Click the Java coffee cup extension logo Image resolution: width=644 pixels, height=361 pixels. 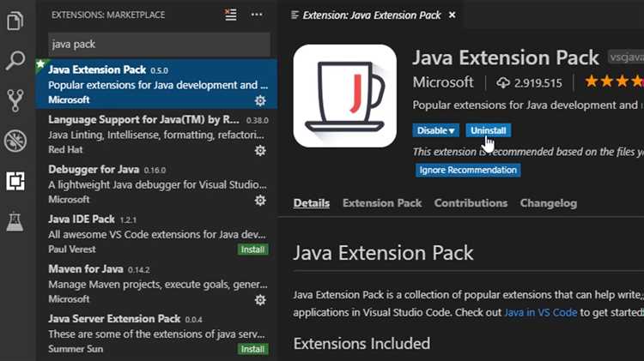[345, 96]
